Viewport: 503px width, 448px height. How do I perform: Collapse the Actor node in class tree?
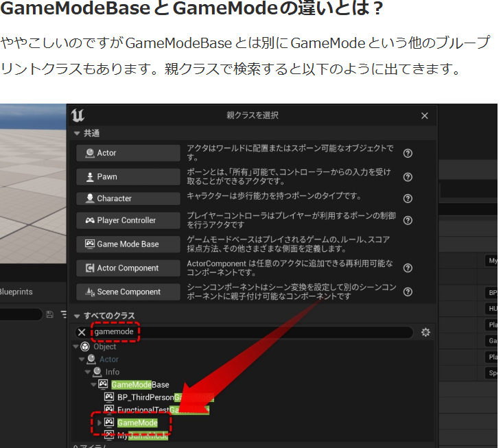[82, 359]
